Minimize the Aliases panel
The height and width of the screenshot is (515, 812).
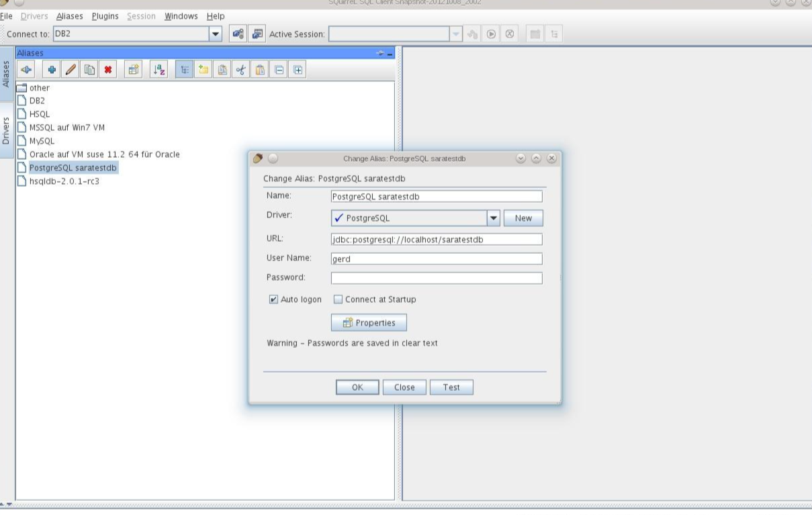pos(390,53)
